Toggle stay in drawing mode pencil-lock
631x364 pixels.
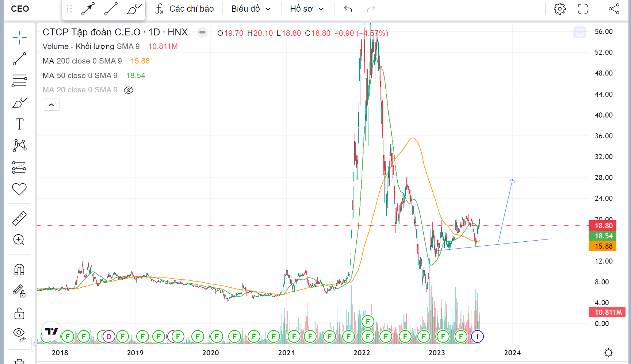point(19,291)
